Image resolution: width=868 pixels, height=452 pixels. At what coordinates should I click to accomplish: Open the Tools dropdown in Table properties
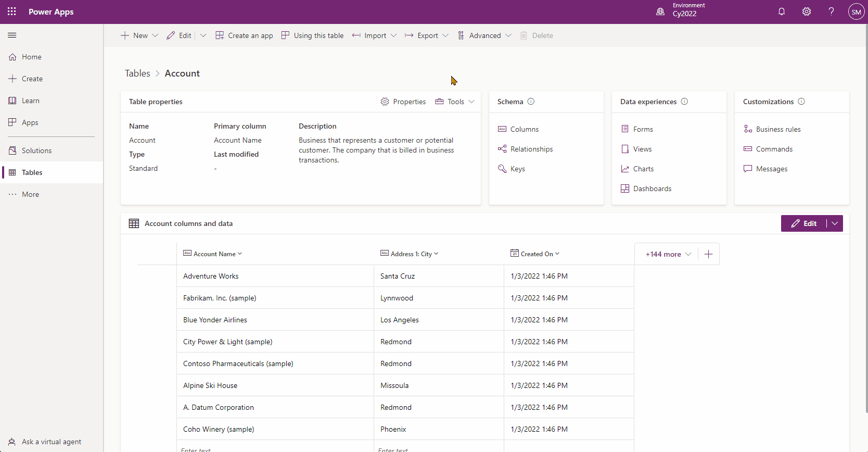455,102
